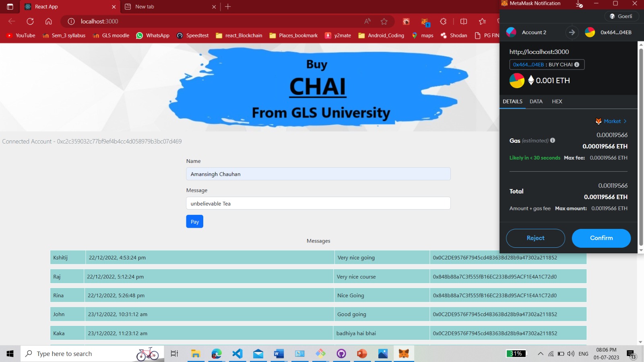
Task: Open the MetaMask extension with notification badge
Action: [x=425, y=22]
